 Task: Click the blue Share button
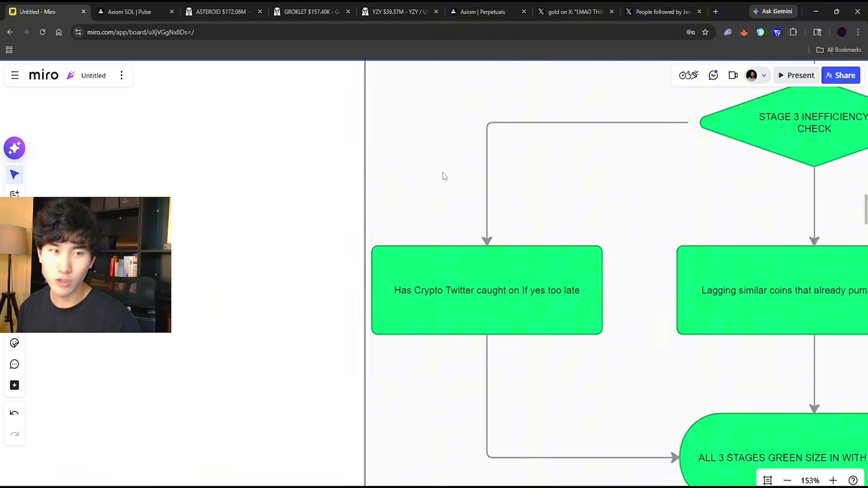(840, 75)
